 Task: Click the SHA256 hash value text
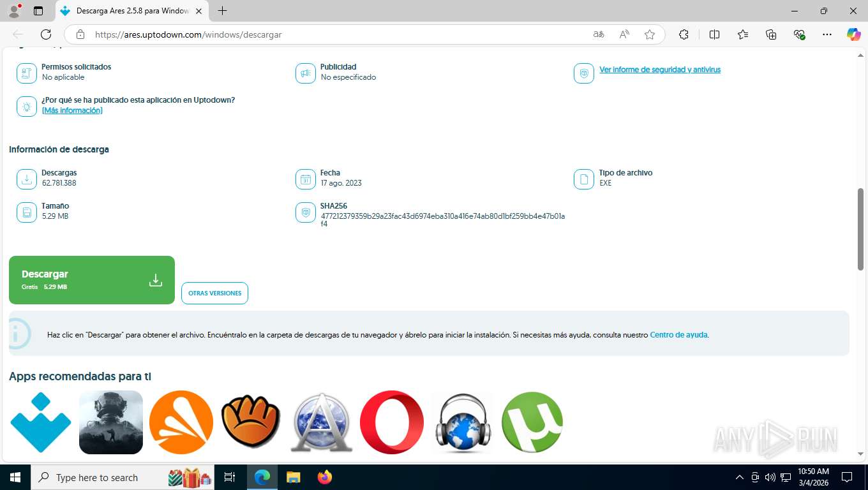pos(442,220)
